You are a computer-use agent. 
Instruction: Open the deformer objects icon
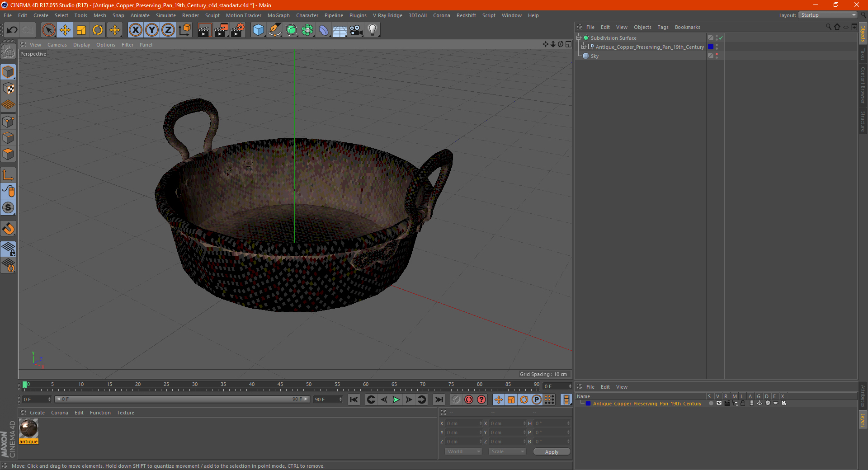tap(324, 30)
